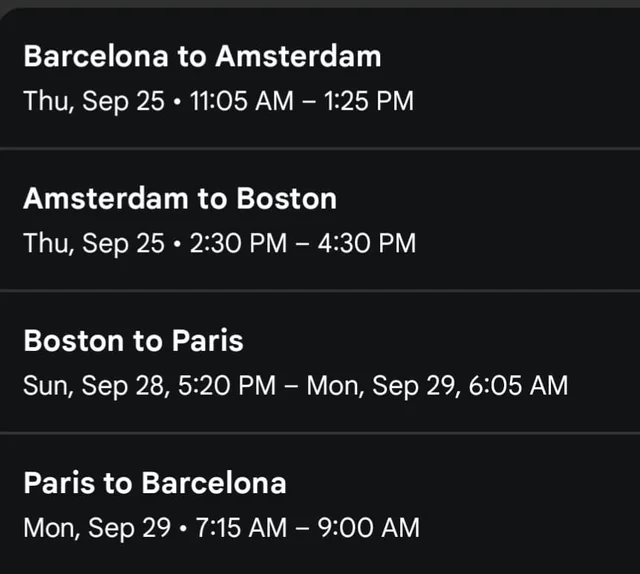The width and height of the screenshot is (640, 574).
Task: Open the Boston to Paris flight
Action: click(x=133, y=341)
